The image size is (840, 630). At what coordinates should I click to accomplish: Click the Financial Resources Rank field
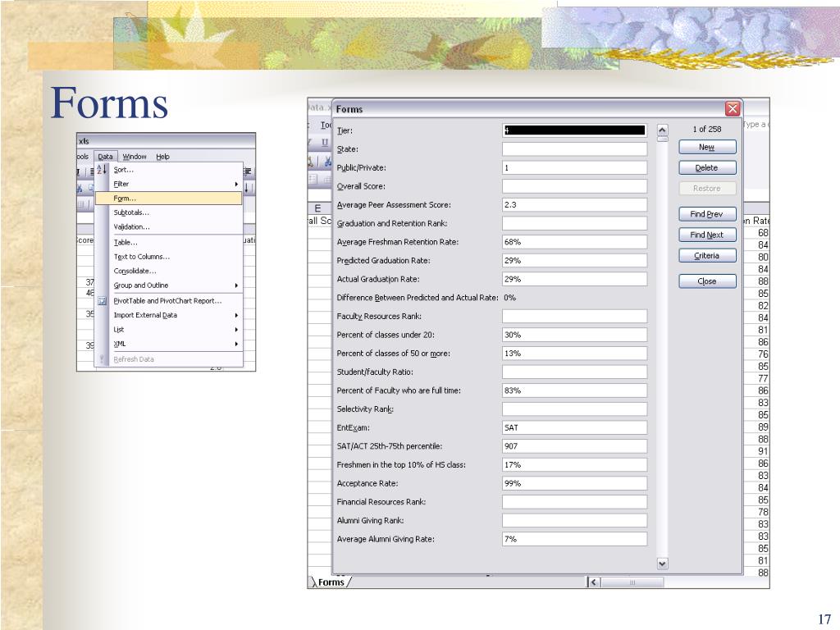pyautogui.click(x=574, y=502)
